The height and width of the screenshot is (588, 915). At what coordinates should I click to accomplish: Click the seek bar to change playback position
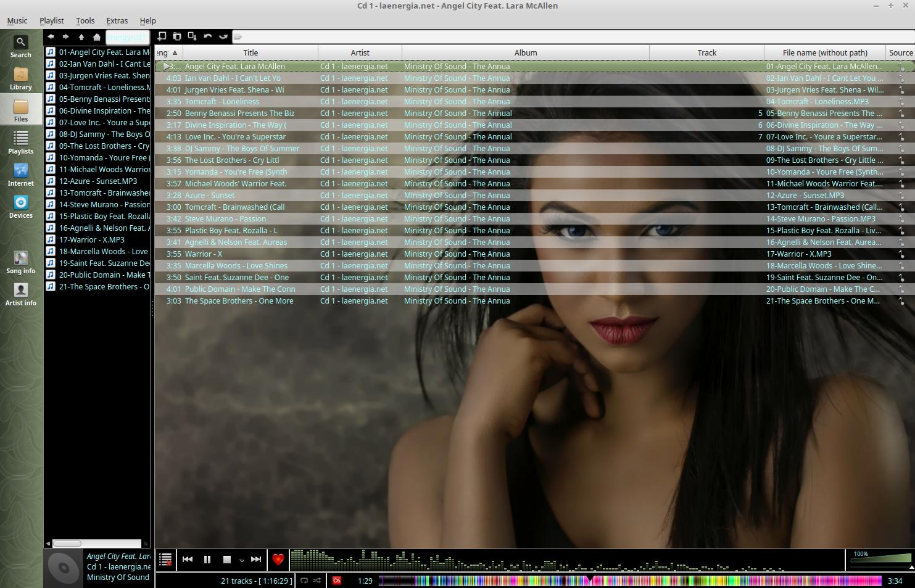point(617,581)
